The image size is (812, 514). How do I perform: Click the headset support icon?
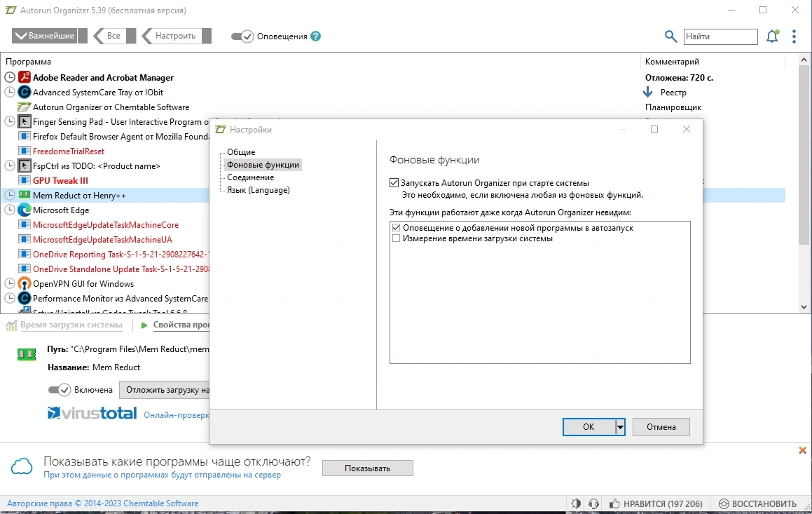(593, 503)
